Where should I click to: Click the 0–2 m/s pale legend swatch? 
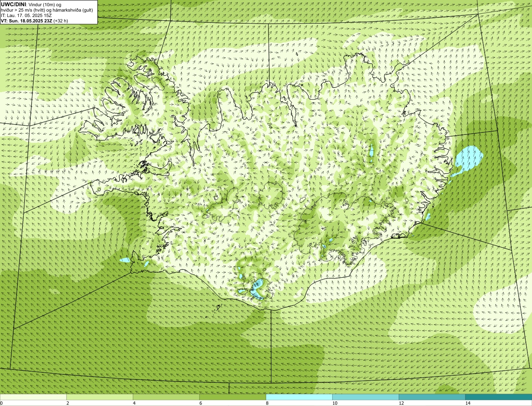click(33, 397)
